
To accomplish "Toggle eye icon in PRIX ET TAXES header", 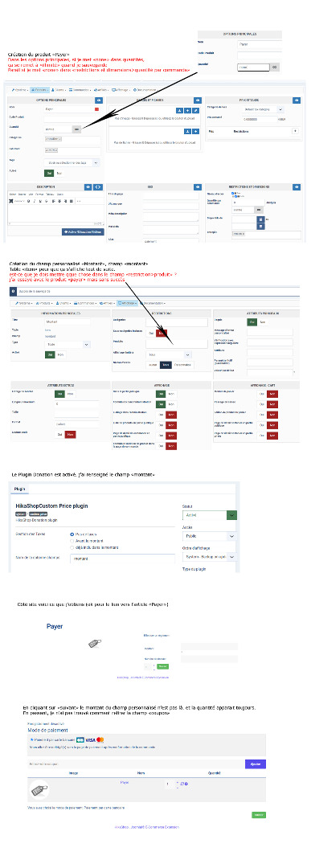I will (x=297, y=100).
